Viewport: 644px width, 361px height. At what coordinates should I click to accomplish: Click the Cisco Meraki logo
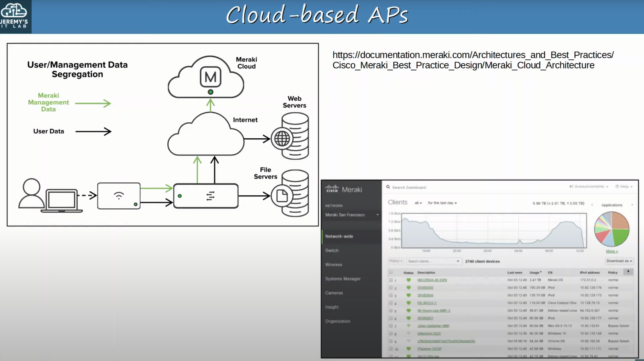click(x=343, y=189)
